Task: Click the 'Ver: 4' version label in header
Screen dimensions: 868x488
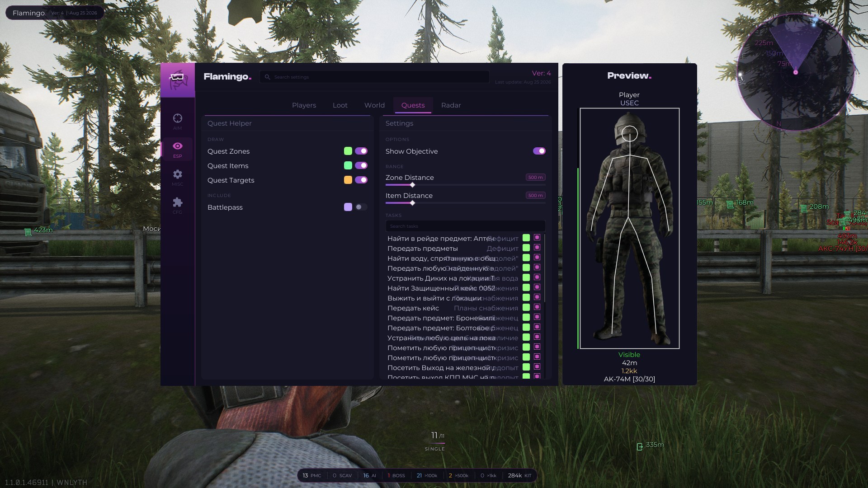Action: coord(541,73)
